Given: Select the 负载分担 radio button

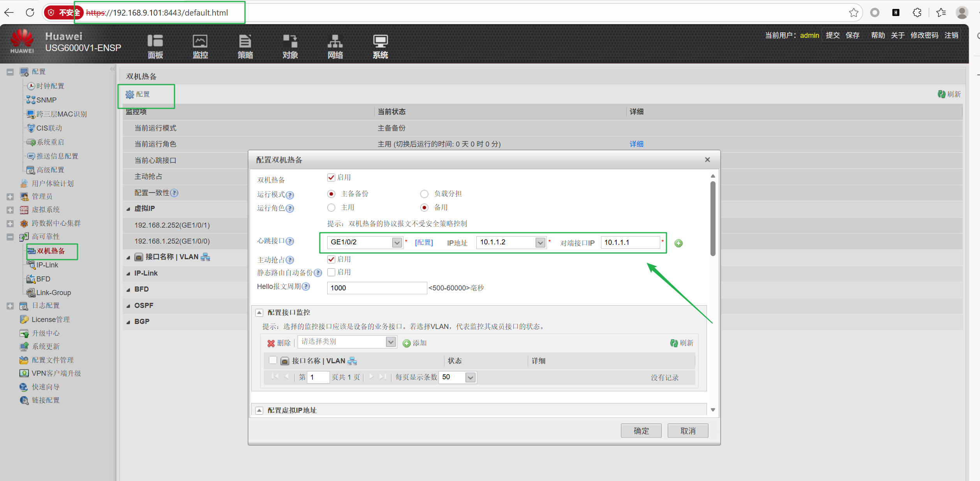Looking at the screenshot, I should pyautogui.click(x=424, y=194).
